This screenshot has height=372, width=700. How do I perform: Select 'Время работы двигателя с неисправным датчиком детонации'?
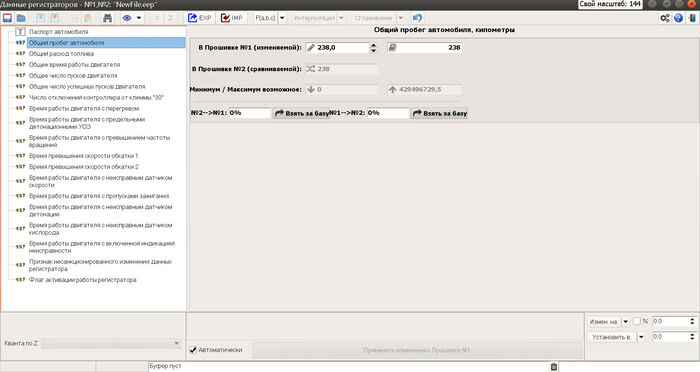(x=100, y=210)
